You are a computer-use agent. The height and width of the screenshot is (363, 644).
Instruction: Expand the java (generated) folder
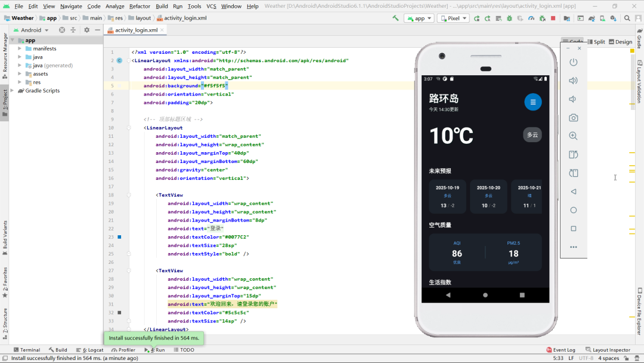point(20,65)
